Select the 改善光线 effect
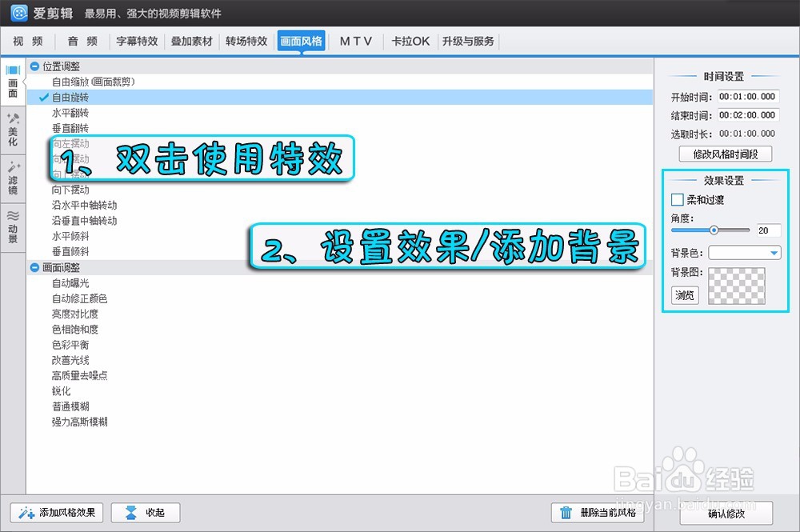Viewport: 800px width, 532px height. coord(70,360)
